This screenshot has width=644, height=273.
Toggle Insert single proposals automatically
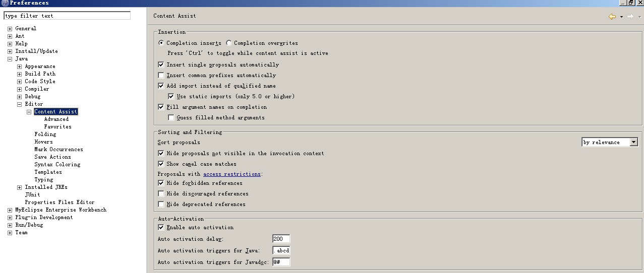click(161, 64)
